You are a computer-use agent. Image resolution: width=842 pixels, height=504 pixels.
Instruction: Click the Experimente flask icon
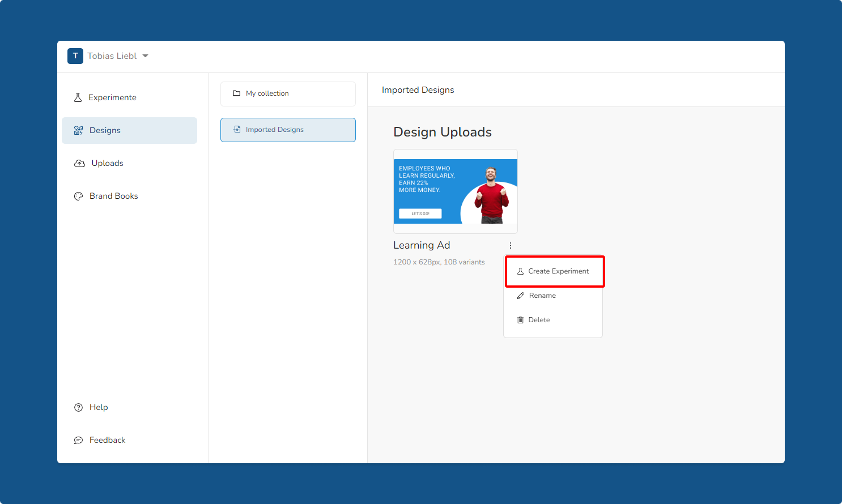pyautogui.click(x=78, y=97)
